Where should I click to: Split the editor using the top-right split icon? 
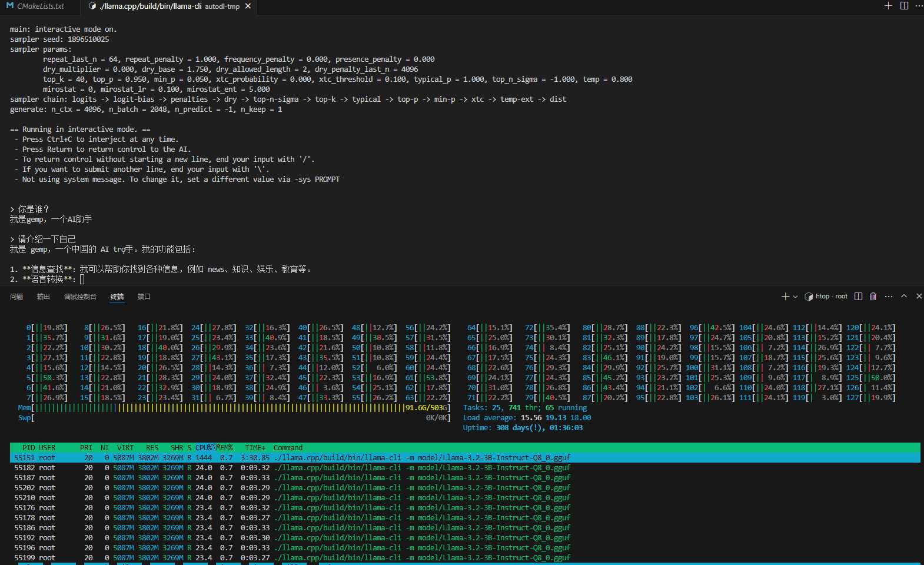click(904, 5)
